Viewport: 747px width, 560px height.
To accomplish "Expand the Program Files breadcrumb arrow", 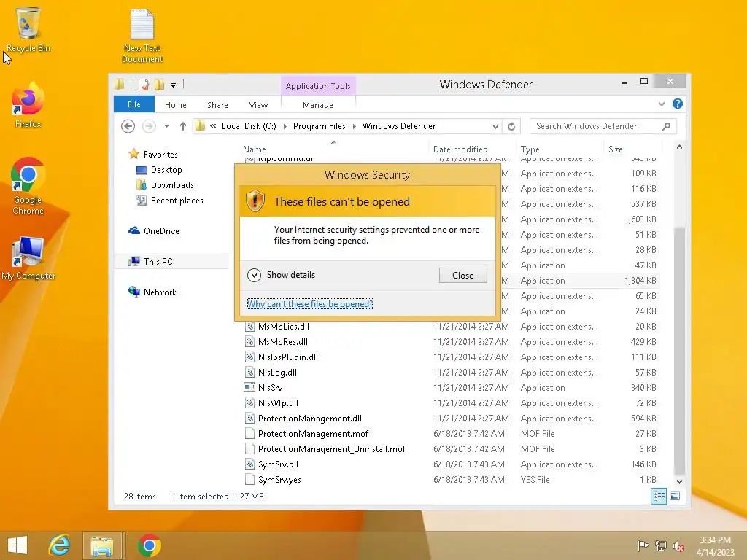I will (x=354, y=126).
